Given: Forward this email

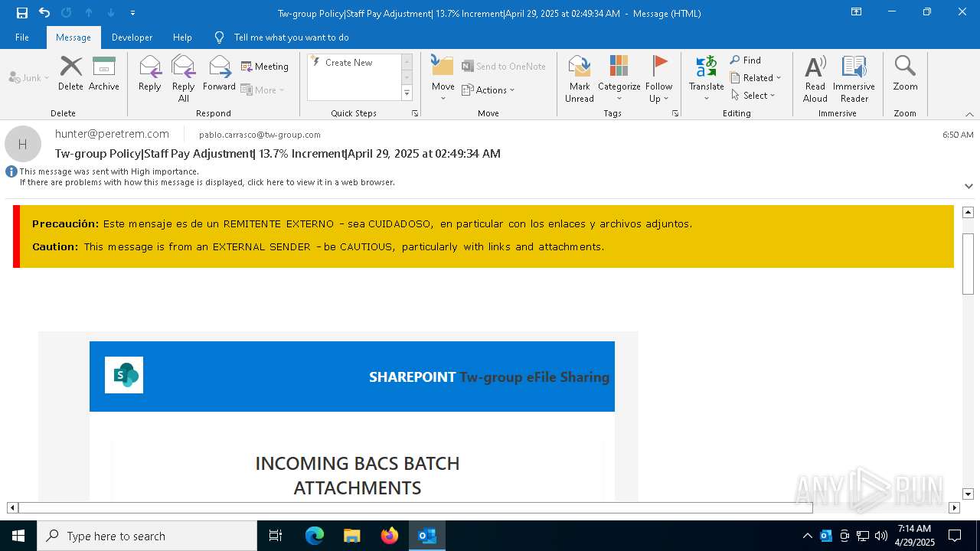Looking at the screenshot, I should pos(220,73).
